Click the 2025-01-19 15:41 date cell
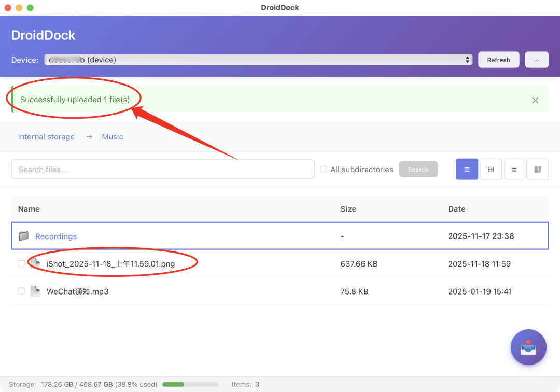This screenshot has width=560, height=392. pyautogui.click(x=480, y=291)
